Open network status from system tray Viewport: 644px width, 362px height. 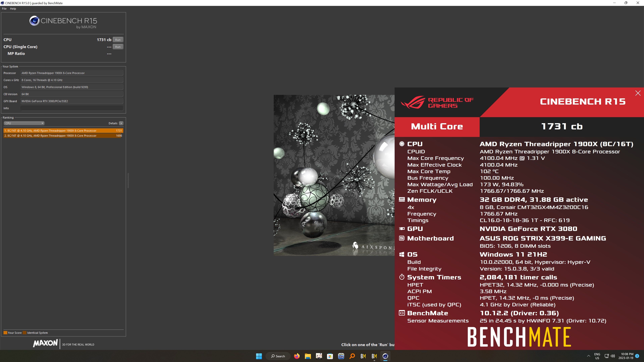click(x=606, y=356)
